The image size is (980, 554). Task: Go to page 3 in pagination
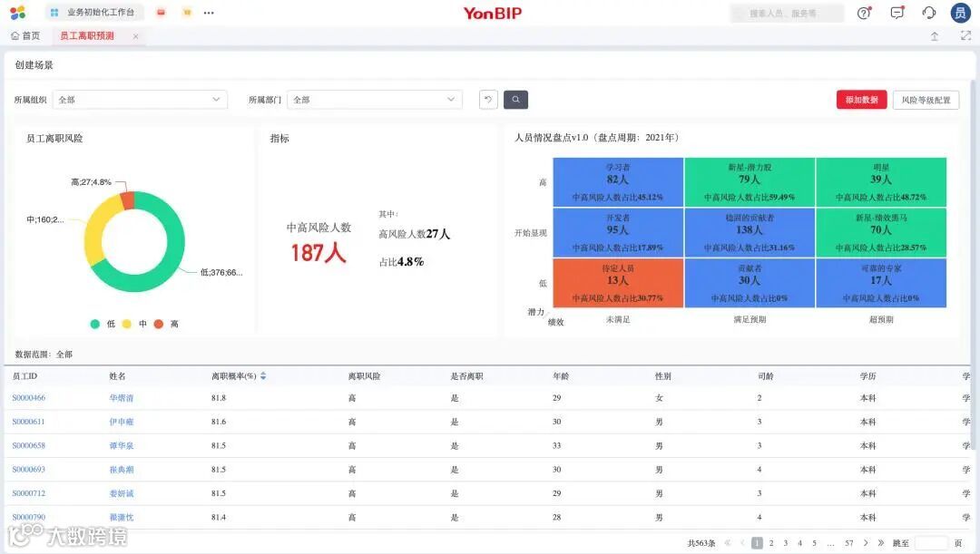pos(786,543)
